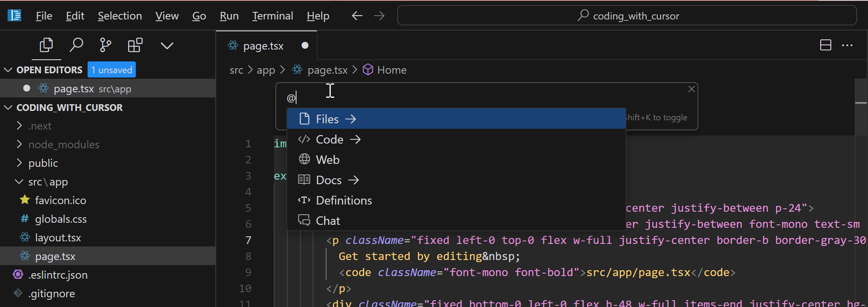Click app in the breadcrumb

point(266,70)
